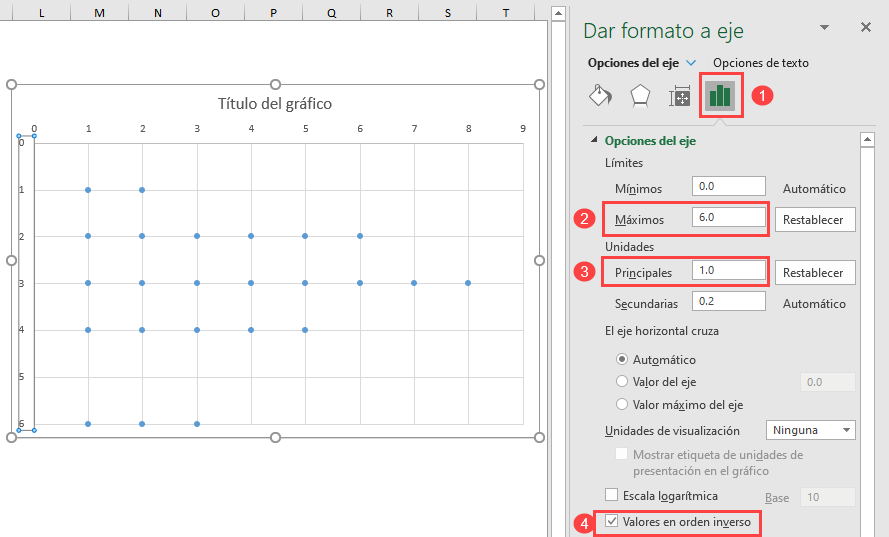Reset the Máximos limit with Restablecer
This screenshot has width=889, height=537.
pos(815,219)
